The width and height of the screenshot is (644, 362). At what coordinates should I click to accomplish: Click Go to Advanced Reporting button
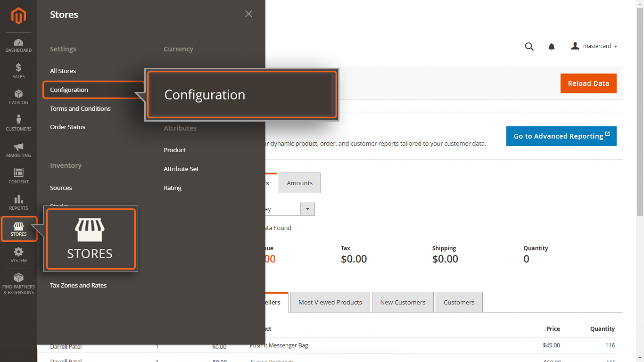[561, 136]
